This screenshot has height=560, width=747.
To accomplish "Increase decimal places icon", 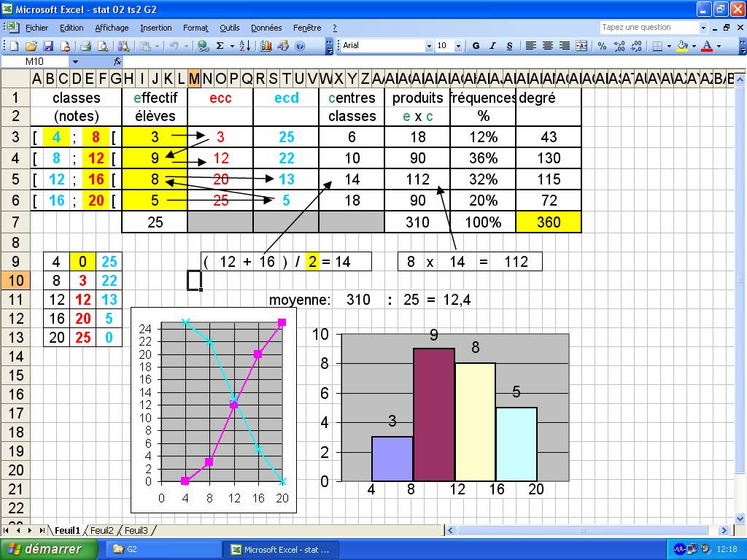I will pos(619,46).
